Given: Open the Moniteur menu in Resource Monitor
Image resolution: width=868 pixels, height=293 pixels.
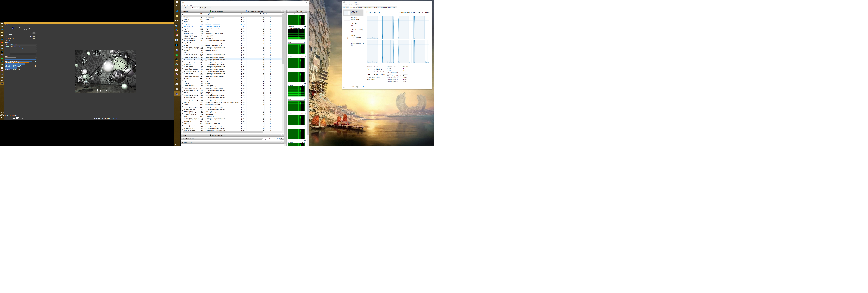Looking at the screenshot, I should 189,5.
